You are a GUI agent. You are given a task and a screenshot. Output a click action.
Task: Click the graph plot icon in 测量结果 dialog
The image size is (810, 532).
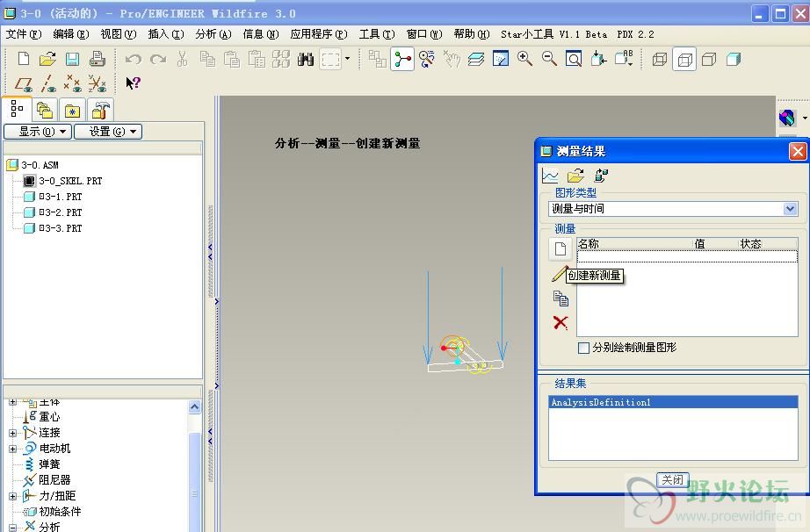pyautogui.click(x=550, y=176)
